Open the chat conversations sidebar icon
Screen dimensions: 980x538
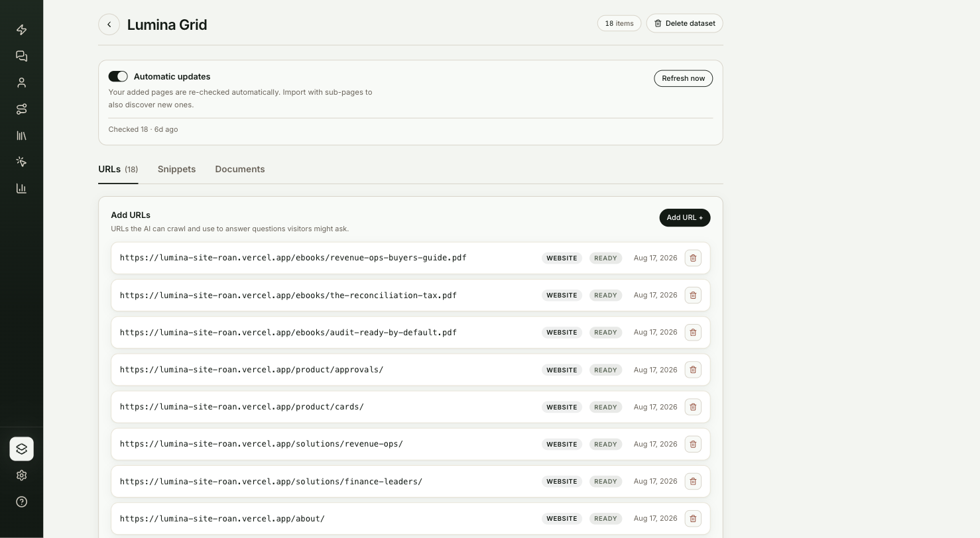click(21, 56)
